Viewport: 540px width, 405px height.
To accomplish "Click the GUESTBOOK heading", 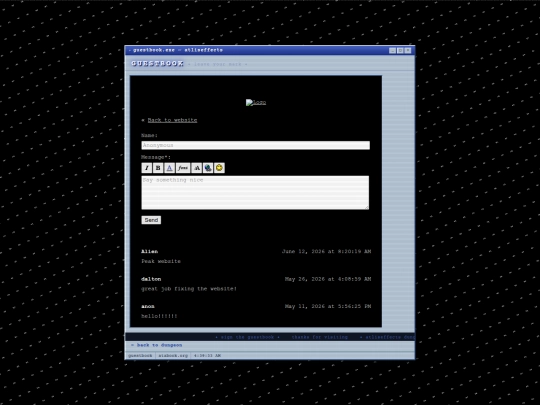I will (157, 64).
